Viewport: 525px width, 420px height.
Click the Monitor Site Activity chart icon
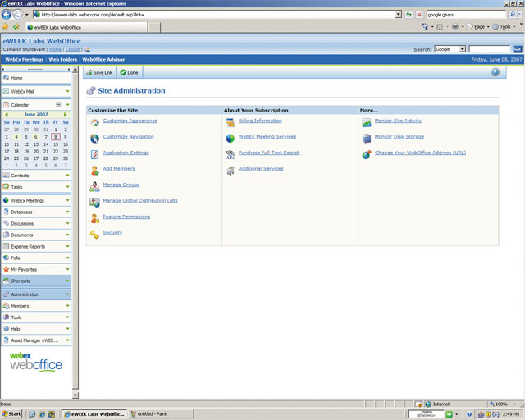pyautogui.click(x=367, y=122)
